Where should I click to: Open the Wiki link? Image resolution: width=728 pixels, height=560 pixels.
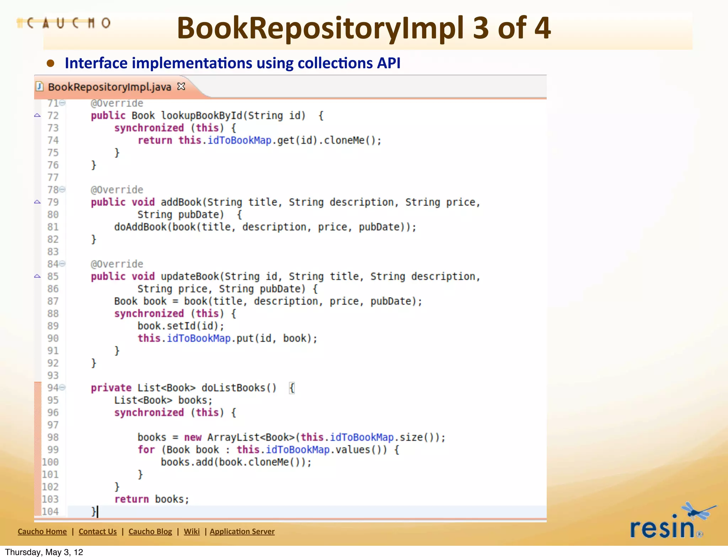point(192,532)
